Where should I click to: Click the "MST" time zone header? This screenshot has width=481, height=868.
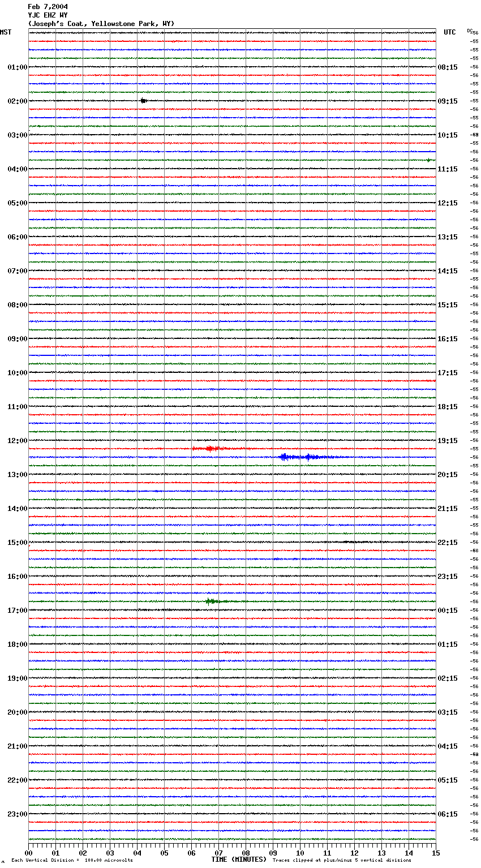click(6, 32)
